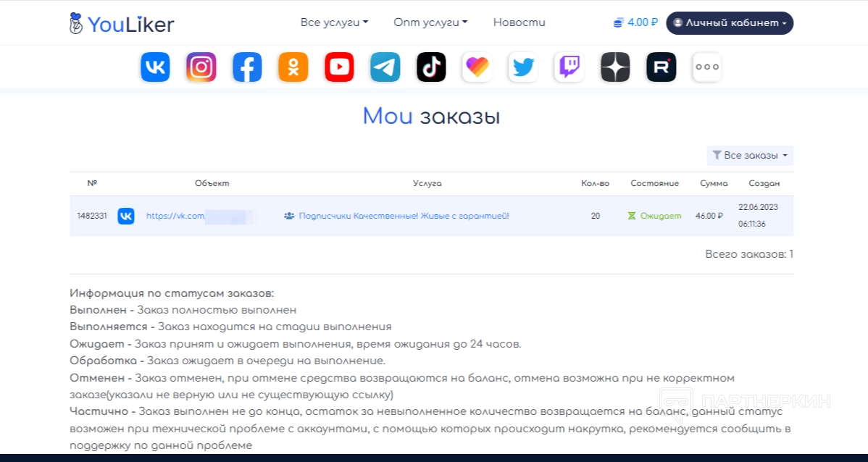Open the VK social network icon in the services bar
Viewport: 868px width, 462px height.
155,67
